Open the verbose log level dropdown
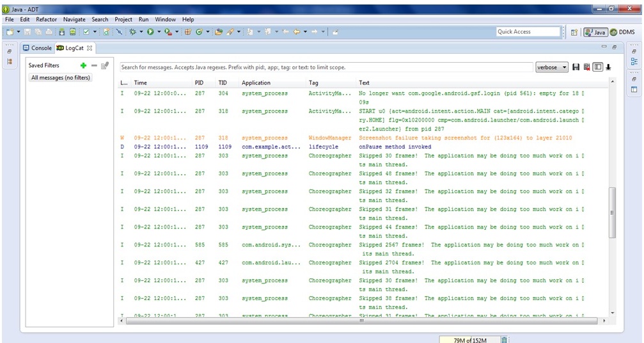Viewport: 644px width, 343px height. pyautogui.click(x=551, y=67)
